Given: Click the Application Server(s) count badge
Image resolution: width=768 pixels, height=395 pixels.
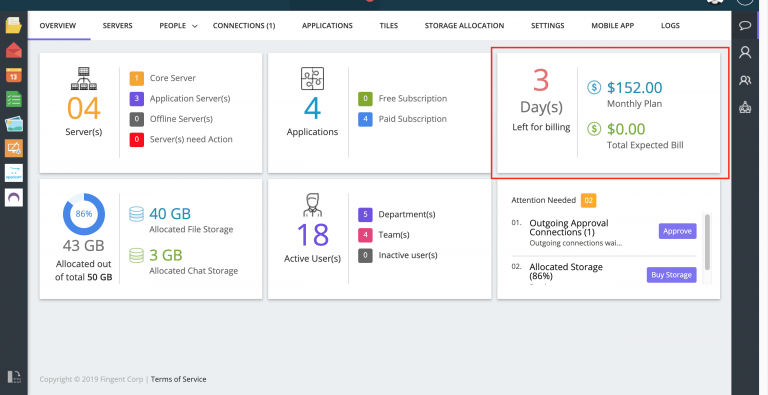Looking at the screenshot, I should [137, 99].
